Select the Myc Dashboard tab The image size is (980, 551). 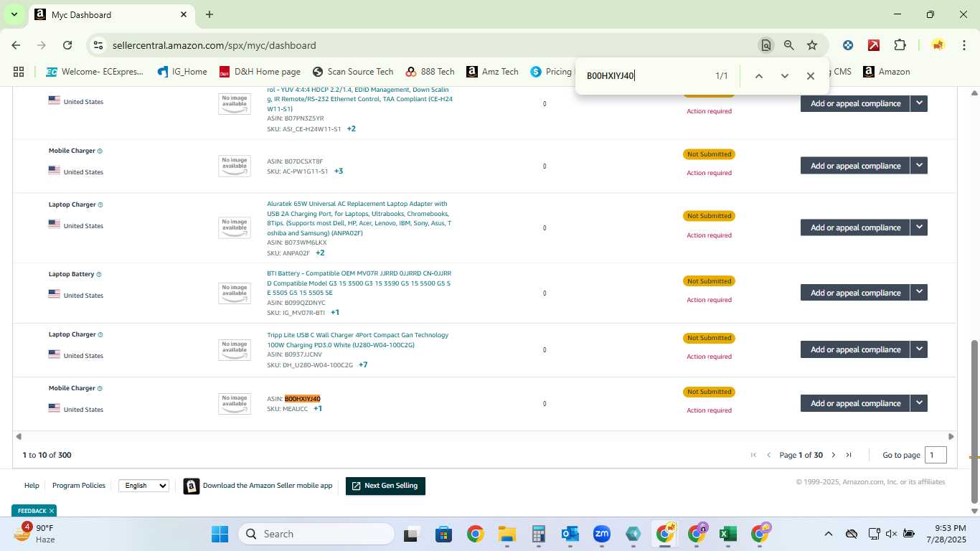pyautogui.click(x=111, y=14)
